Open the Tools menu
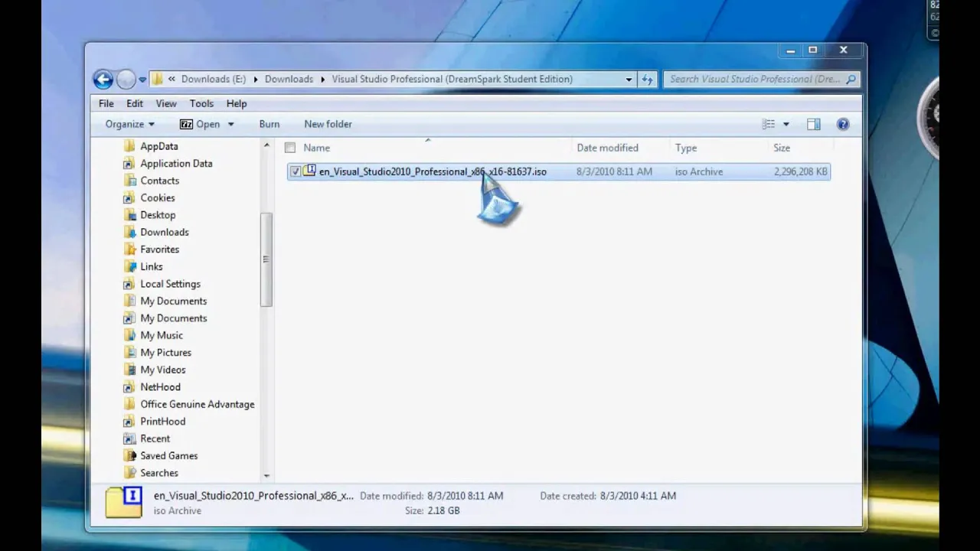The height and width of the screenshot is (551, 980). click(201, 103)
